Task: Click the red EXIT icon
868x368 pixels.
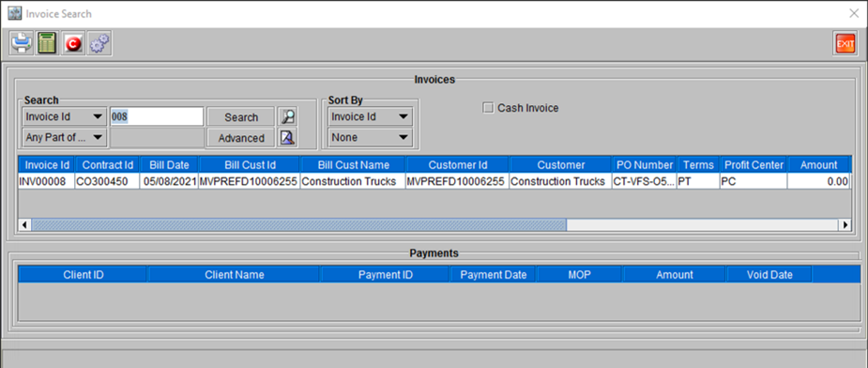Action: [845, 44]
